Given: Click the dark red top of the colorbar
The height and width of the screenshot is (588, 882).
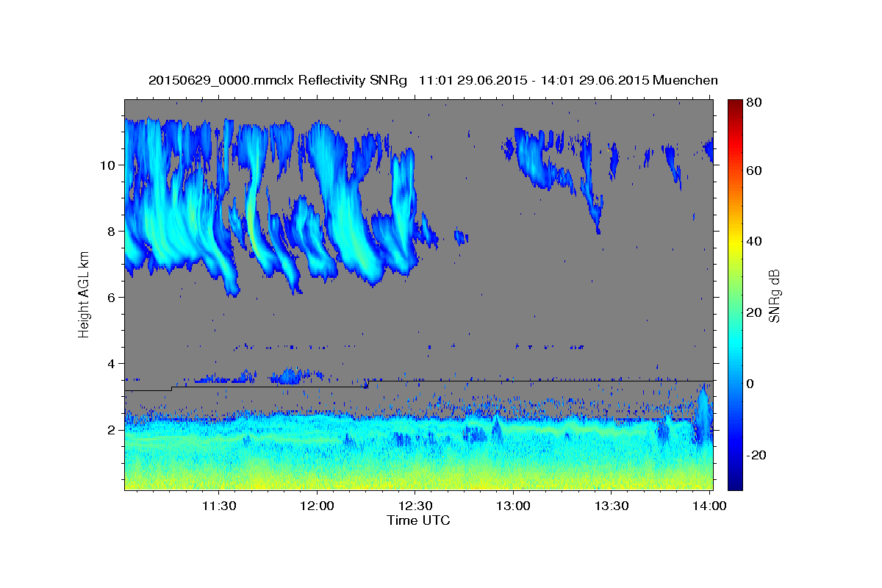Looking at the screenshot, I should 735,107.
